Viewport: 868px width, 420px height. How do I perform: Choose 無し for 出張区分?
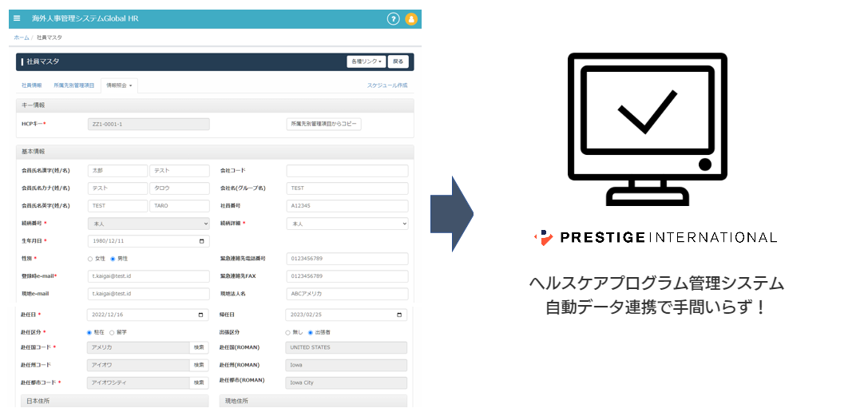coord(288,332)
